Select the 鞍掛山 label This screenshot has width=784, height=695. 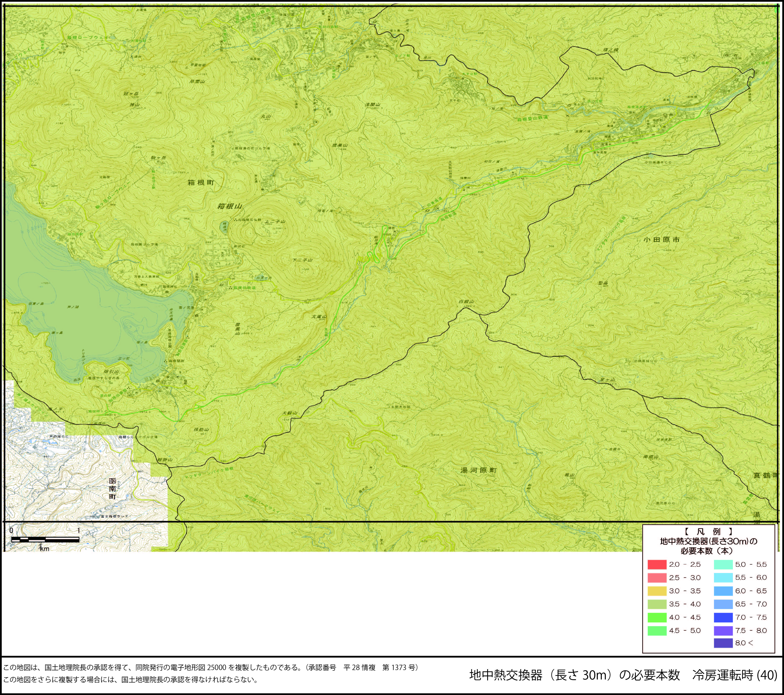165,460
